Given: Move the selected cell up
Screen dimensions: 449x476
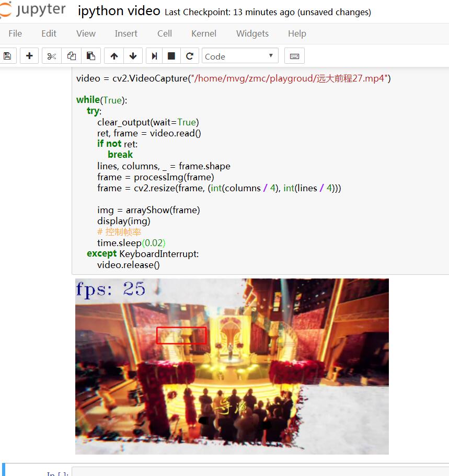Looking at the screenshot, I should pyautogui.click(x=113, y=55).
